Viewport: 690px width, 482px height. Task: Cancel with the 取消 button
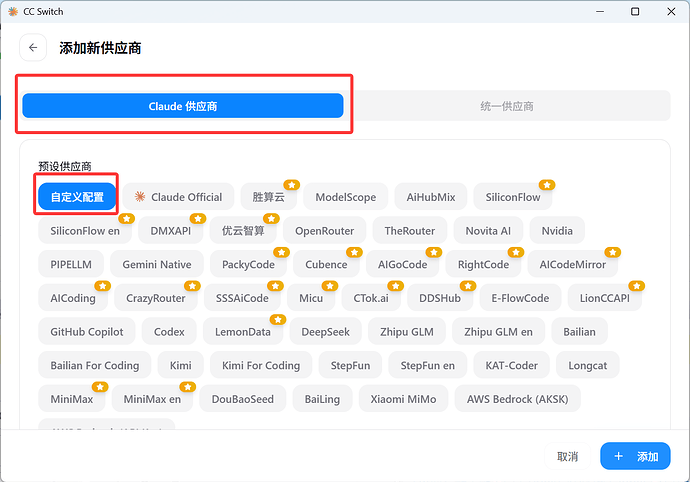point(567,456)
